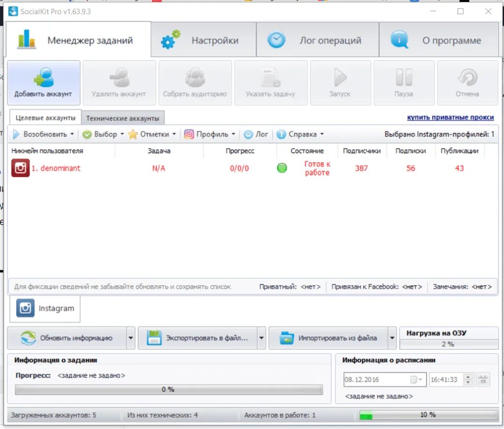Decrease the schedule time with down arrow

click(x=468, y=382)
